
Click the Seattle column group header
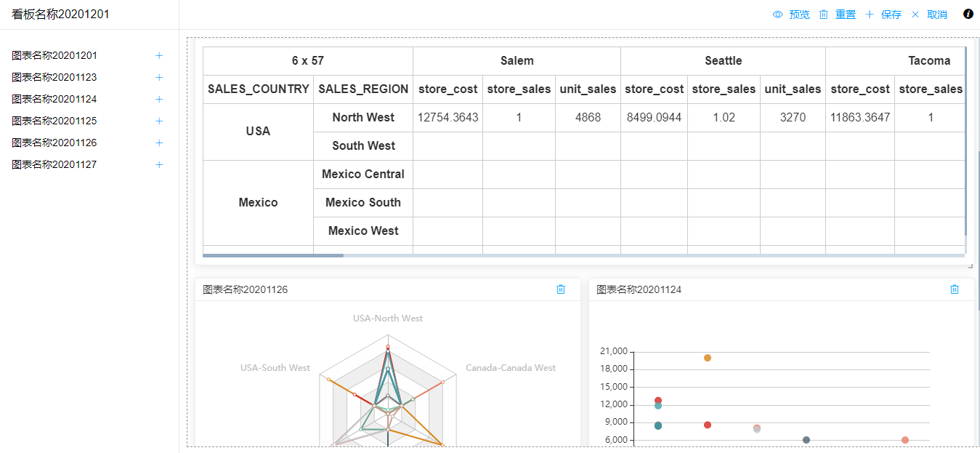click(x=724, y=61)
